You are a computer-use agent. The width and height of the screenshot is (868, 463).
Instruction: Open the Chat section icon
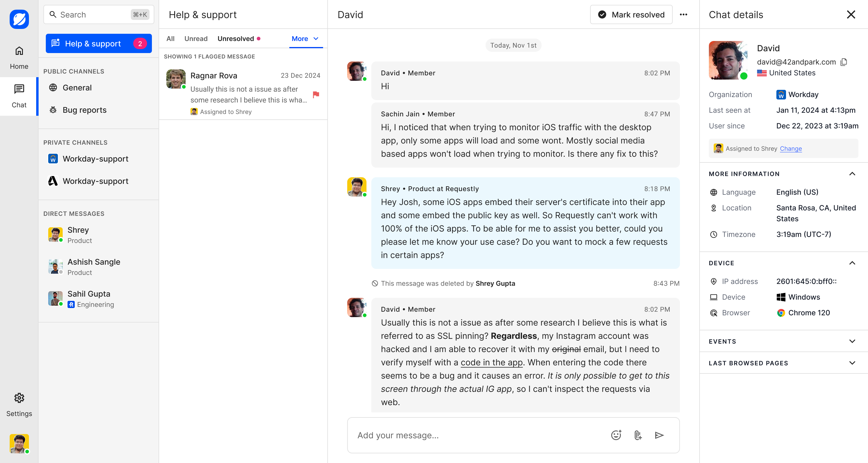pyautogui.click(x=19, y=89)
